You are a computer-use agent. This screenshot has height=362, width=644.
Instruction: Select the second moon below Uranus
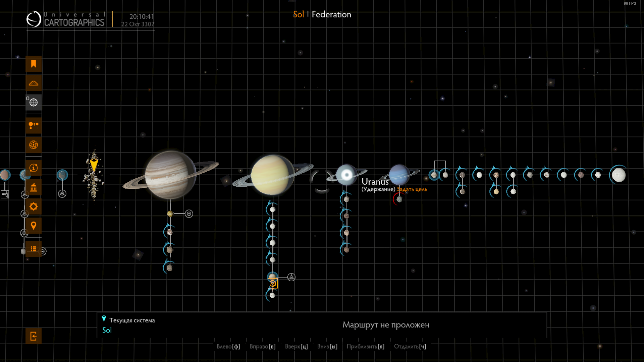click(346, 216)
